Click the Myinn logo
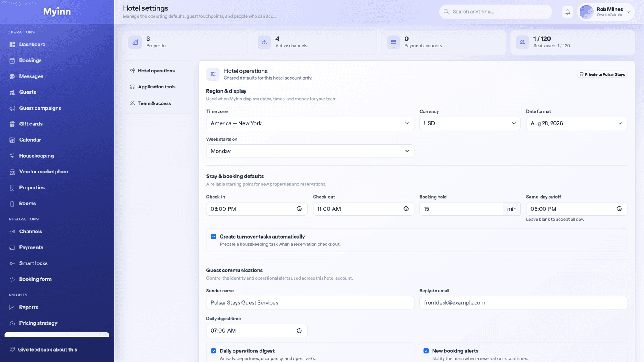 [x=57, y=12]
